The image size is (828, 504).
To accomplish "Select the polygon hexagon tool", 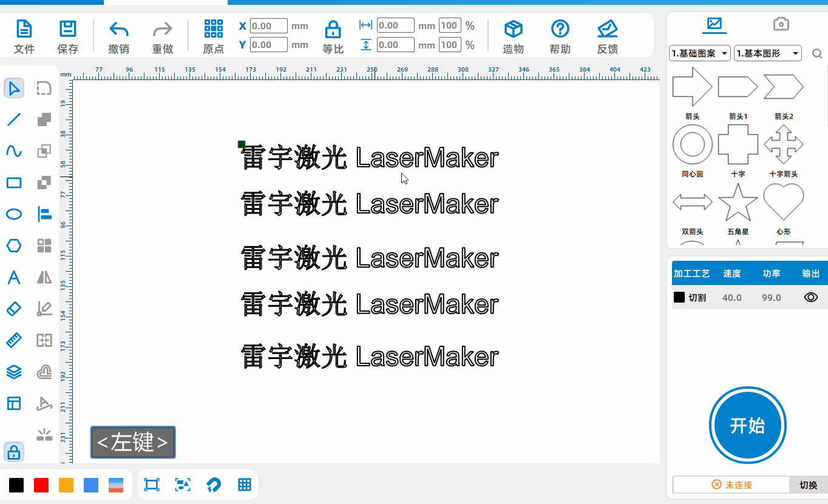I will [x=14, y=246].
